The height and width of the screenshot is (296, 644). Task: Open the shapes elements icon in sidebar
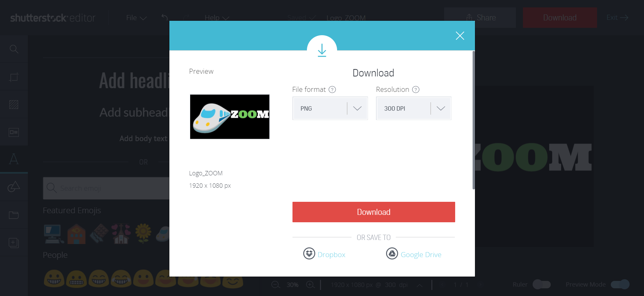coord(14,187)
